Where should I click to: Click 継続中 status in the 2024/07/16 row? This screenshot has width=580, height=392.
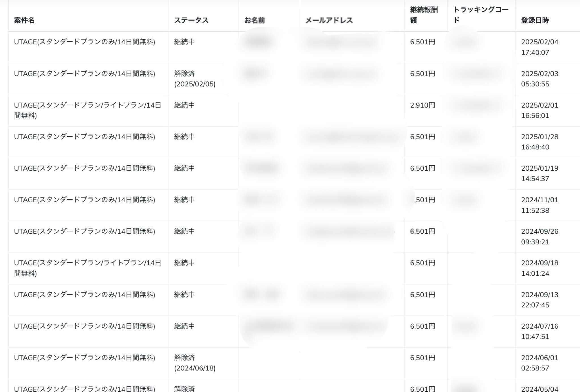tap(184, 326)
